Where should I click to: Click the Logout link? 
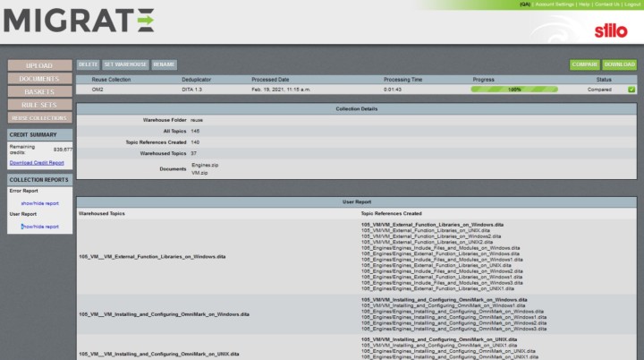pos(629,4)
